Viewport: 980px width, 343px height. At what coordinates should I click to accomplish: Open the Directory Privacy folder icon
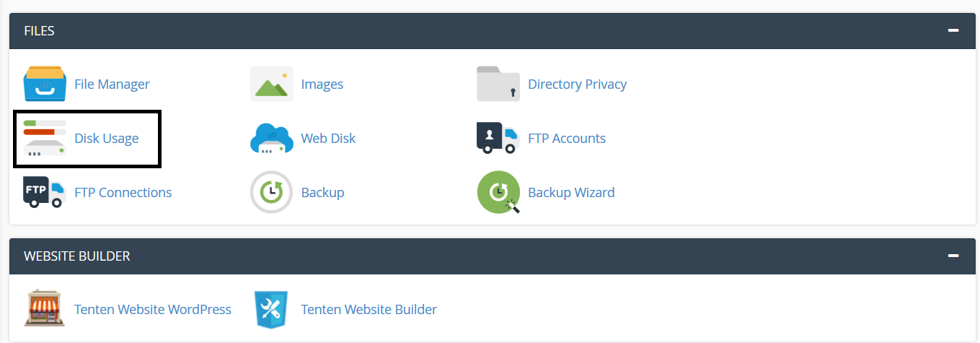[x=498, y=84]
